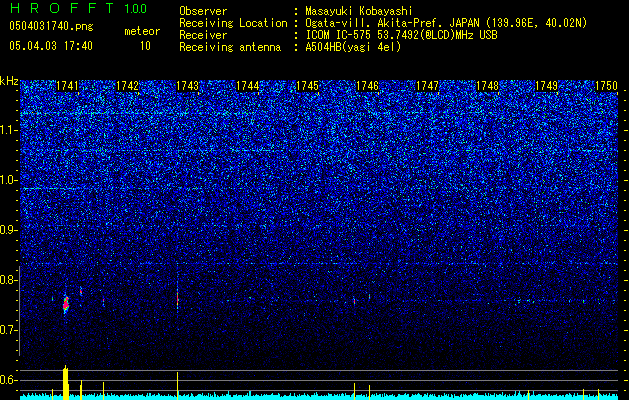This screenshot has width=629, height=400.
Task: Select the meteor count value 10
Action: (x=145, y=46)
